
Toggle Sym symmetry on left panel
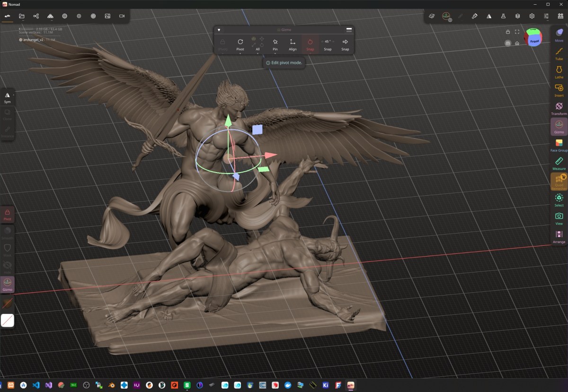pos(8,98)
